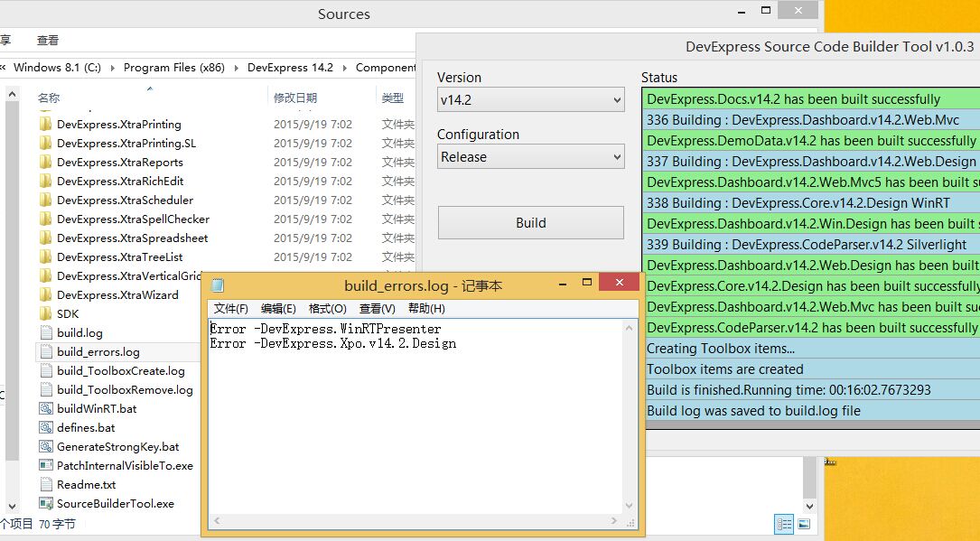The width and height of the screenshot is (980, 541).
Task: Click the Build button
Action: [530, 223]
